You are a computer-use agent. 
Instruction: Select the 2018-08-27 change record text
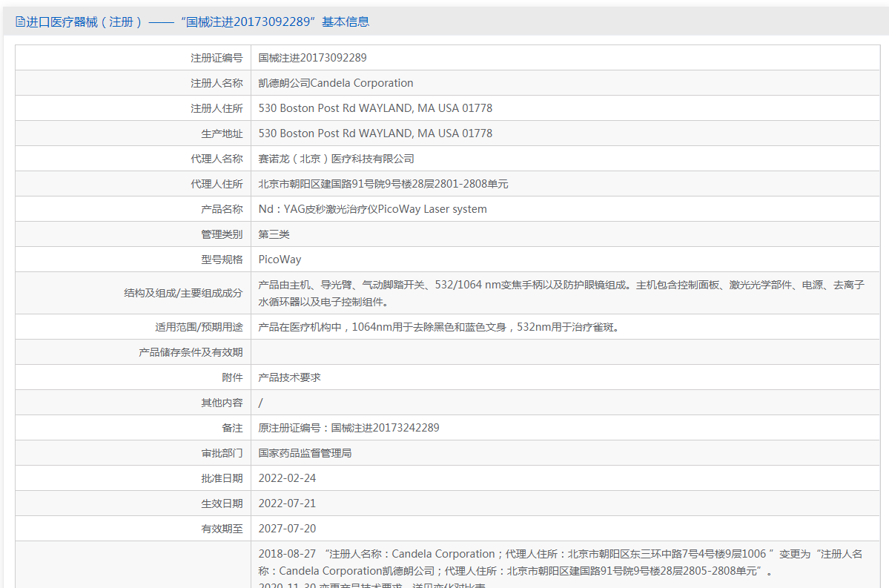point(560,562)
